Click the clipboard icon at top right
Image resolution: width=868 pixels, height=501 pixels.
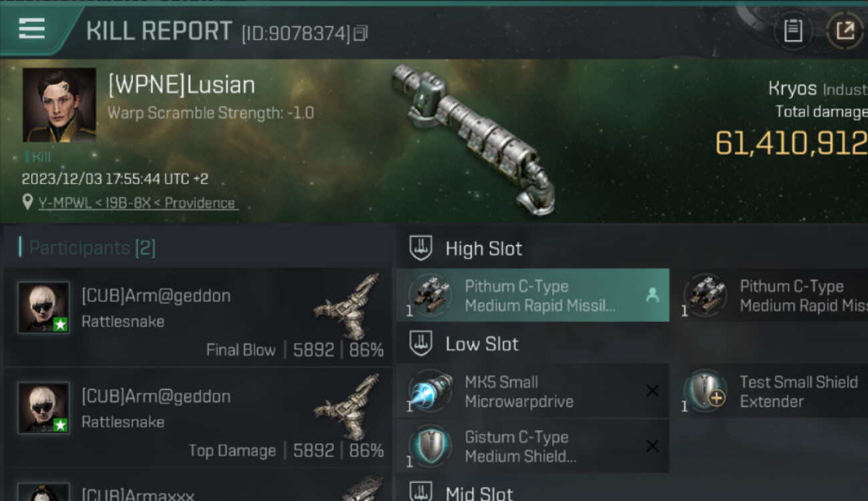[793, 31]
